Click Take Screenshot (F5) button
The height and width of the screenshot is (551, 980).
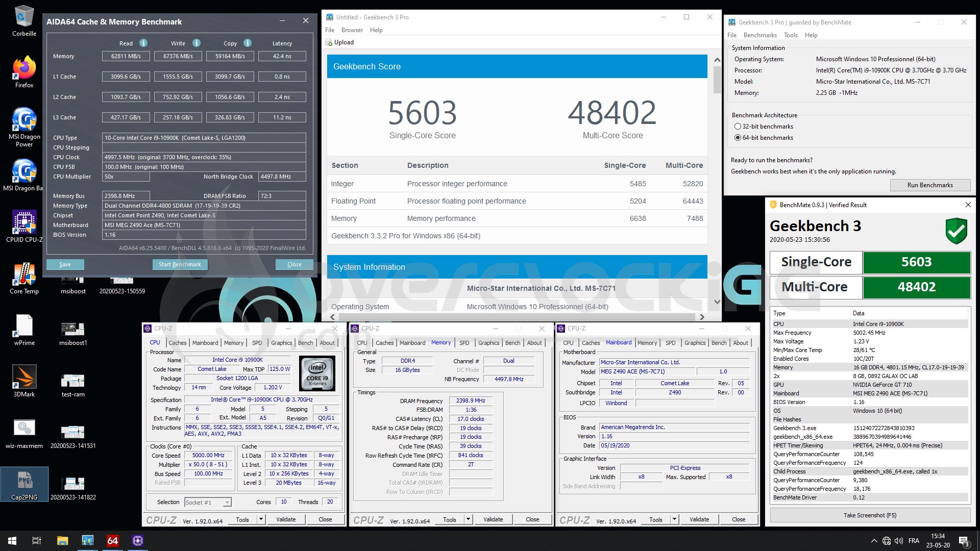[x=870, y=515]
